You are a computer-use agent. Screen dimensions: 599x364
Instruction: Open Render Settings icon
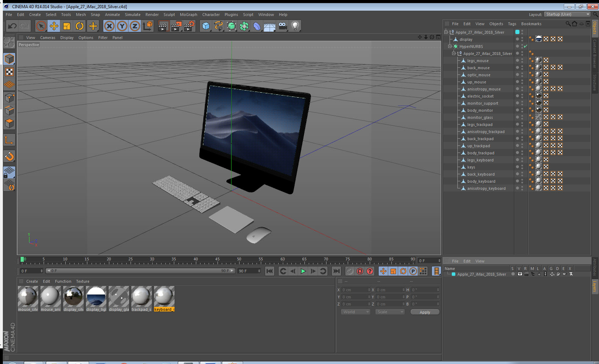[x=189, y=26]
